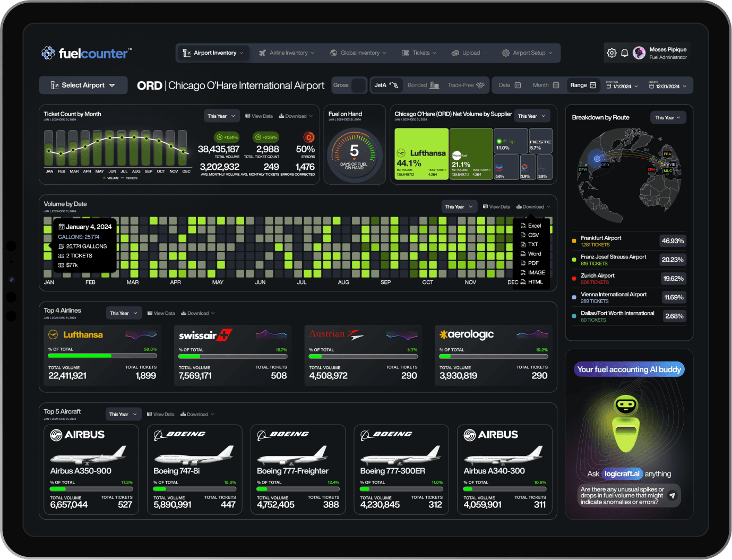The width and height of the screenshot is (732, 560).
Task: Choose Excel from the download list
Action: coord(534,226)
